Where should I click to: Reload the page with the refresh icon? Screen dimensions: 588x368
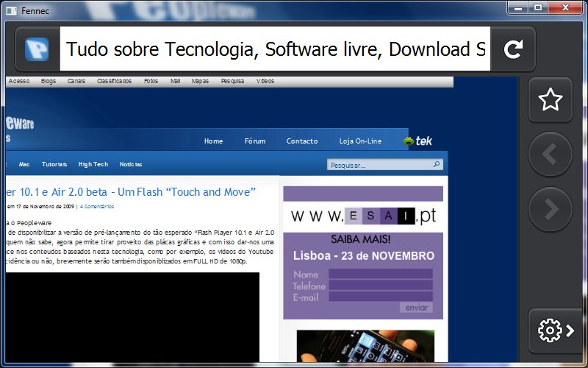(513, 49)
